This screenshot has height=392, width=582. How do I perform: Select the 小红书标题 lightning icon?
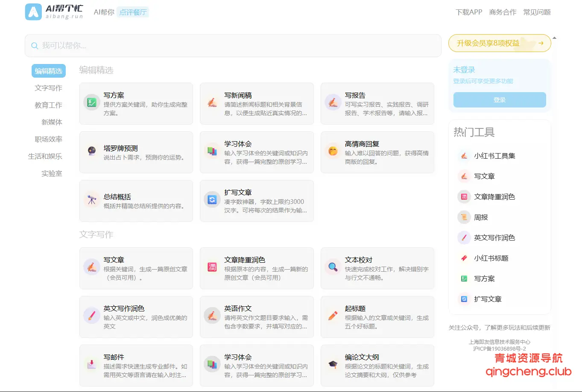click(x=464, y=258)
